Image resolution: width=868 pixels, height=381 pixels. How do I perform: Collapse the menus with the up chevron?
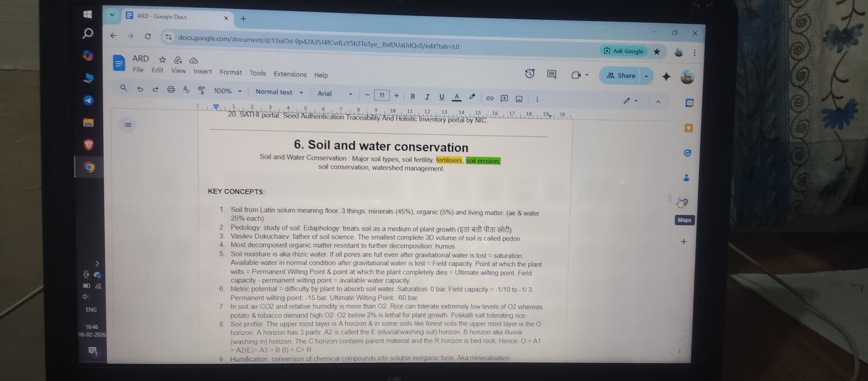658,102
